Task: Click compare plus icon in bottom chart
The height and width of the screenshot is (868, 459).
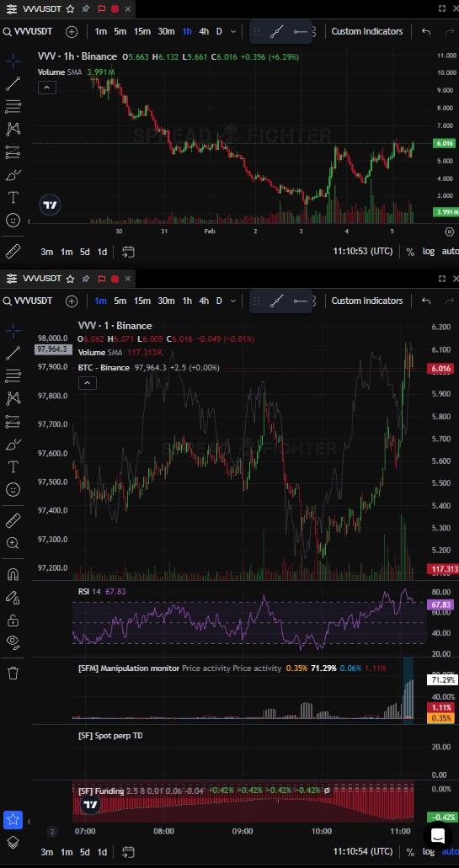Action: coord(72,301)
